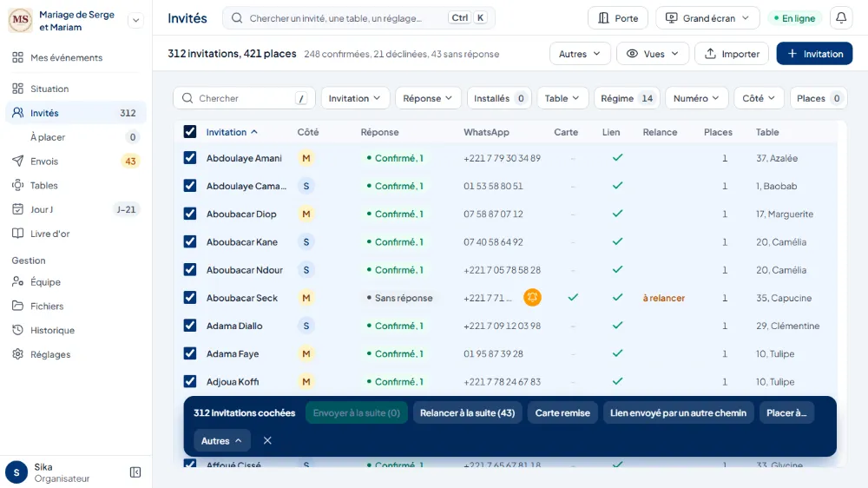This screenshot has width=868, height=488.
Task: Go to the Situation dashboard
Action: (76, 89)
